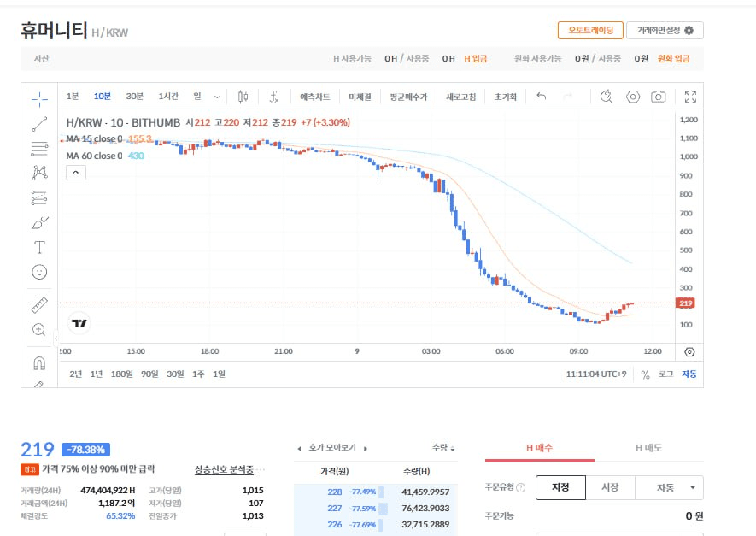
Task: Open price scale settings gear at bottom right
Action: (689, 351)
